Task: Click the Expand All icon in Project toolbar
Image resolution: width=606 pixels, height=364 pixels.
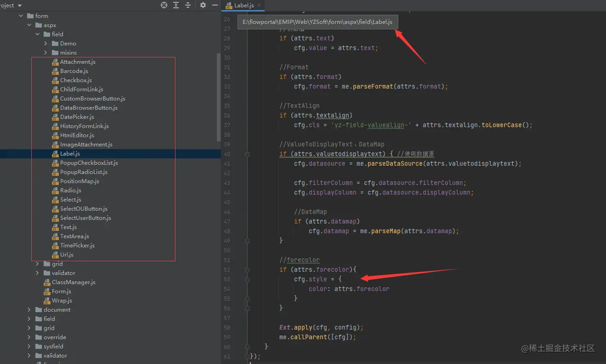Action: (176, 5)
